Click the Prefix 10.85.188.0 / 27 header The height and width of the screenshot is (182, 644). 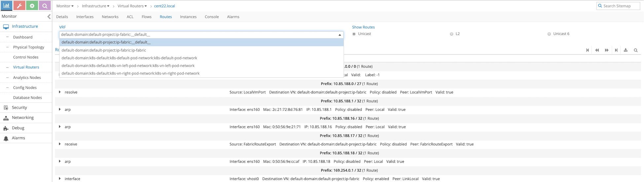click(x=349, y=84)
